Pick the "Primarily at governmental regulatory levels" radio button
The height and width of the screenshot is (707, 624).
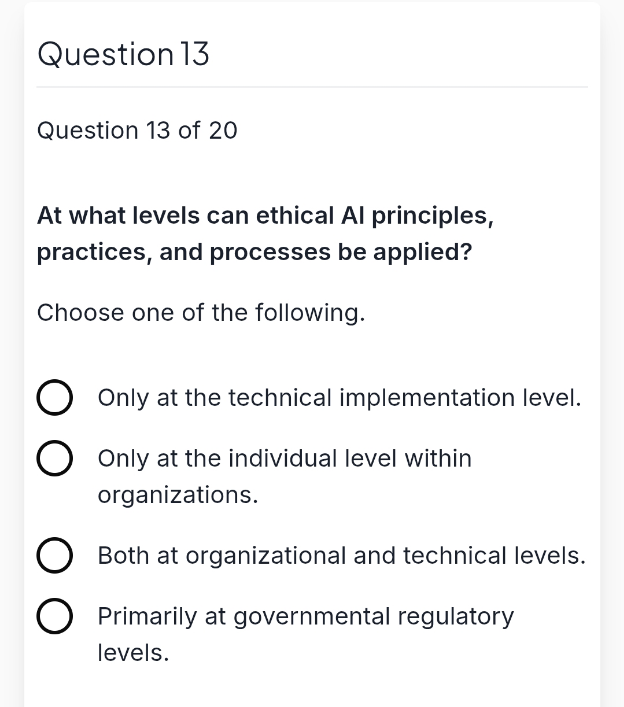pyautogui.click(x=55, y=616)
